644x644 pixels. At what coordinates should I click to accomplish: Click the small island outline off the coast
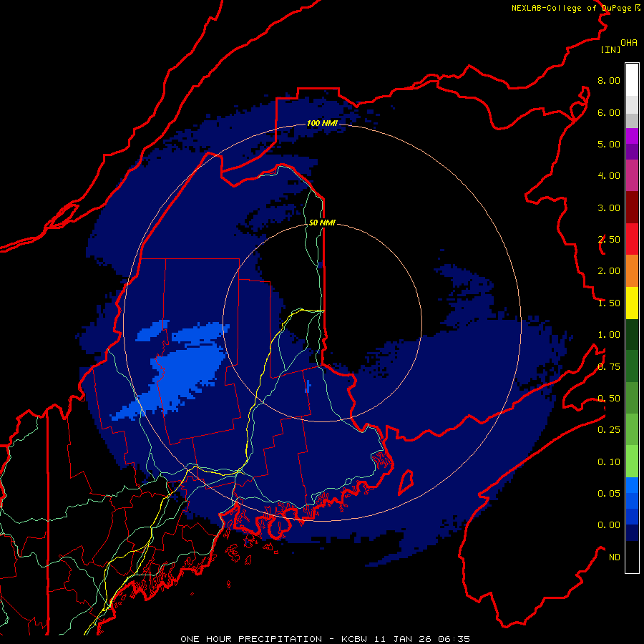click(406, 482)
